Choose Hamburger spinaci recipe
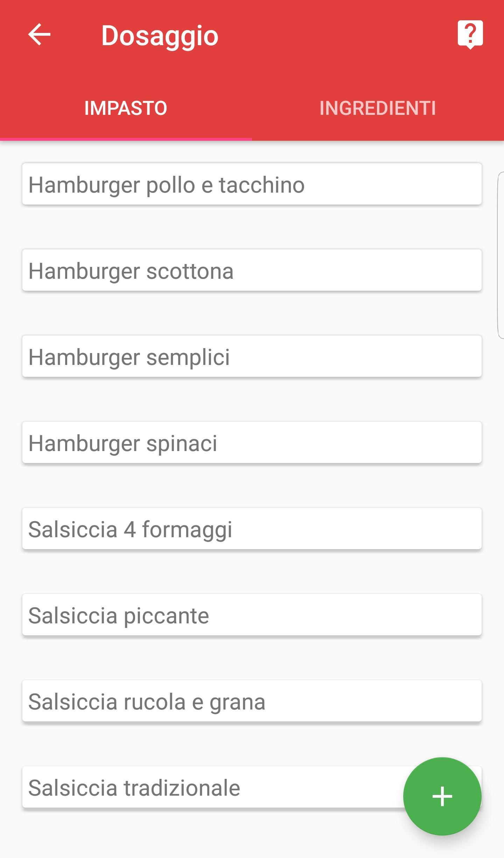 [252, 442]
